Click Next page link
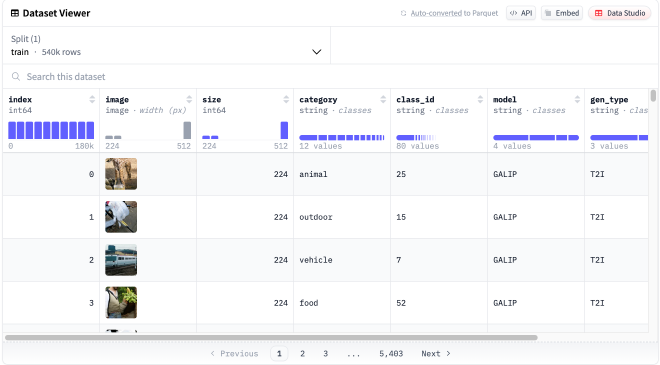This screenshot has height=365, width=660. click(436, 354)
